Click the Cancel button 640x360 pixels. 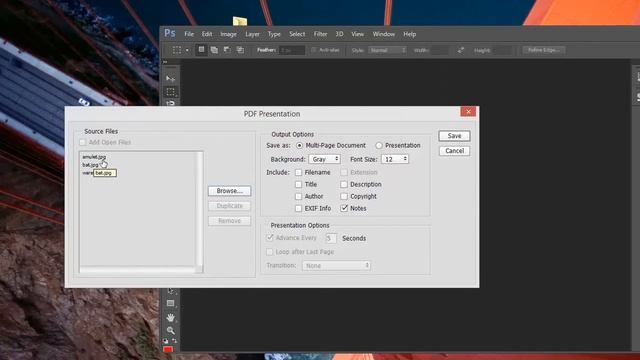[454, 151]
